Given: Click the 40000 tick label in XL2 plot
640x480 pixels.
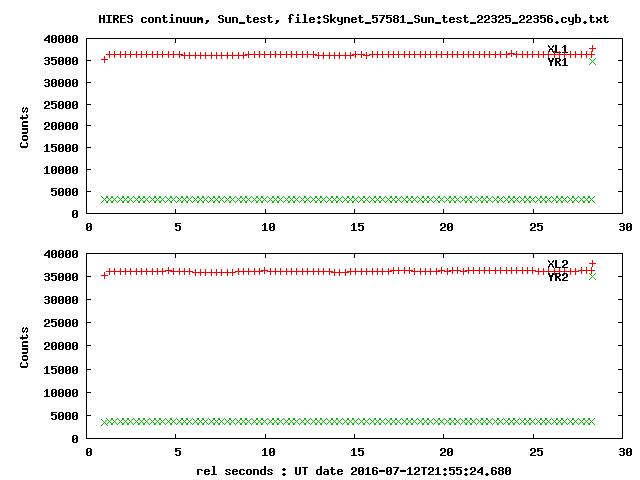Looking at the screenshot, I should [x=61, y=254].
